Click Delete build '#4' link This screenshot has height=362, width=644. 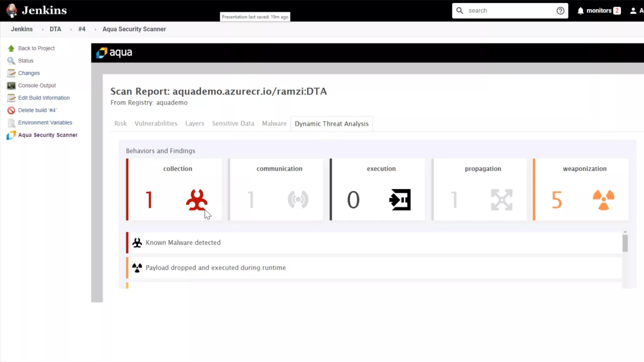37,110
